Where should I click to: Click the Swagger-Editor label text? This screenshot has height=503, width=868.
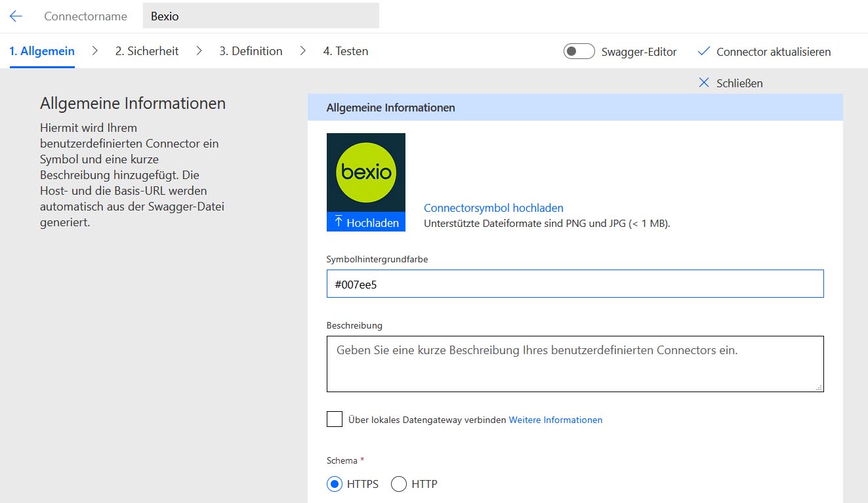click(x=639, y=52)
